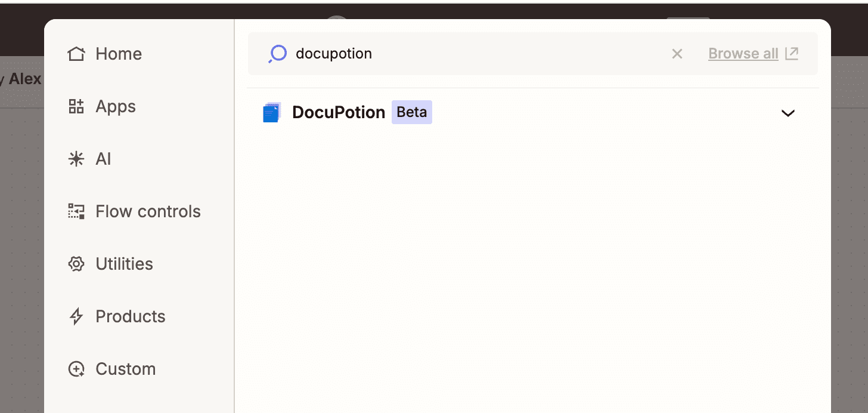Click the Flow controls branching icon

point(76,211)
